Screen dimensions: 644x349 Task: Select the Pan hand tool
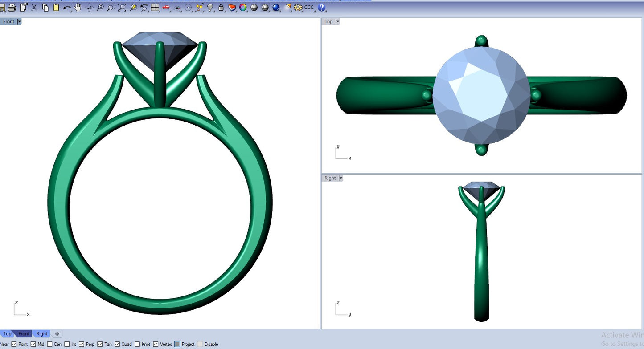tap(78, 7)
